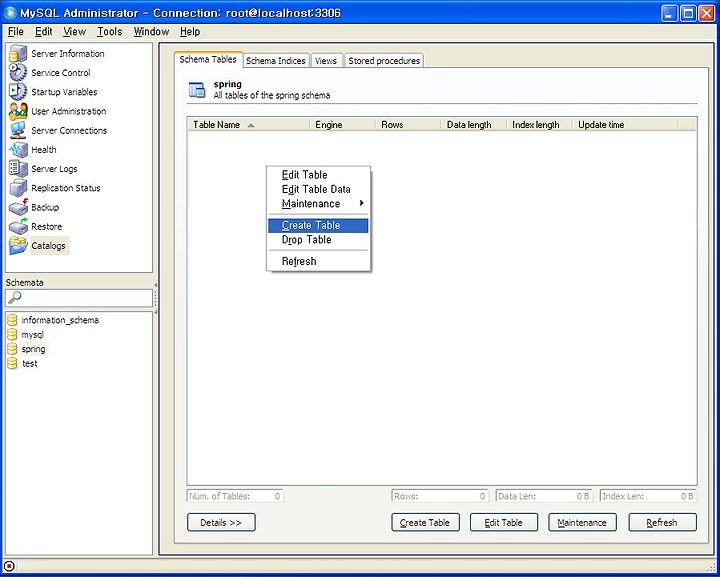
Task: Switch to the Schema Indices tab
Action: [x=276, y=61]
